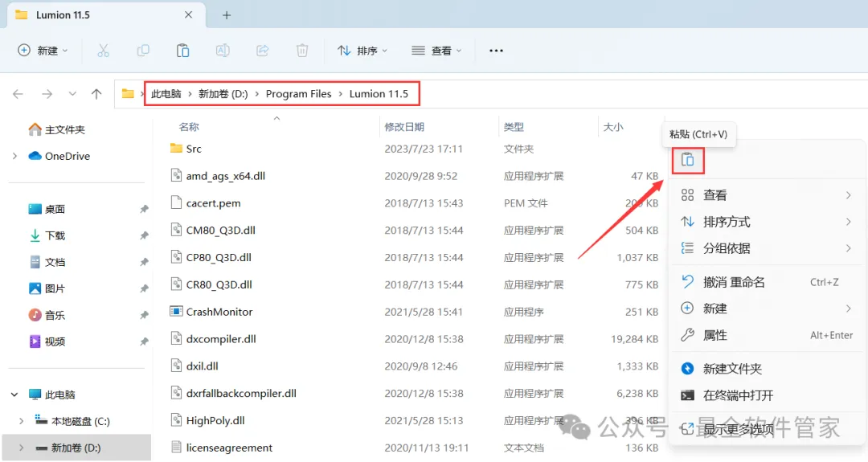868x462 pixels.
Task: Select the dxcompiler.dll file
Action: [x=414, y=338]
